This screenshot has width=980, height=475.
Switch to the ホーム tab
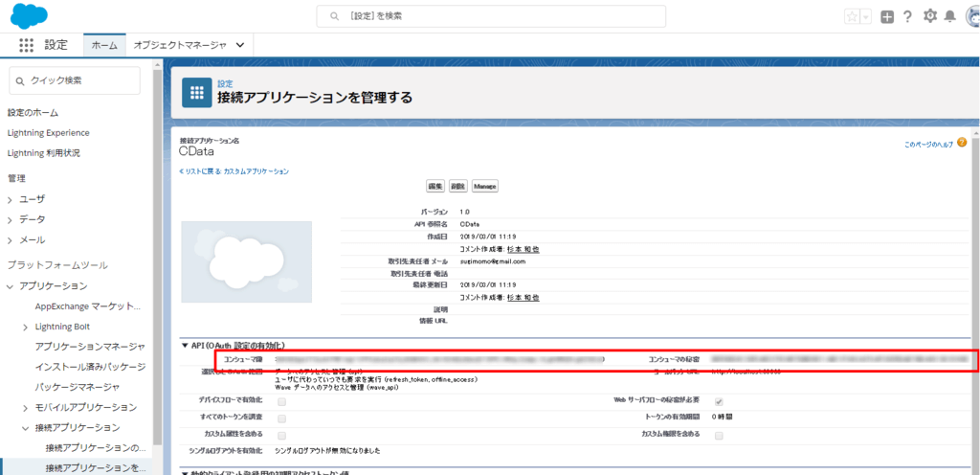[104, 45]
